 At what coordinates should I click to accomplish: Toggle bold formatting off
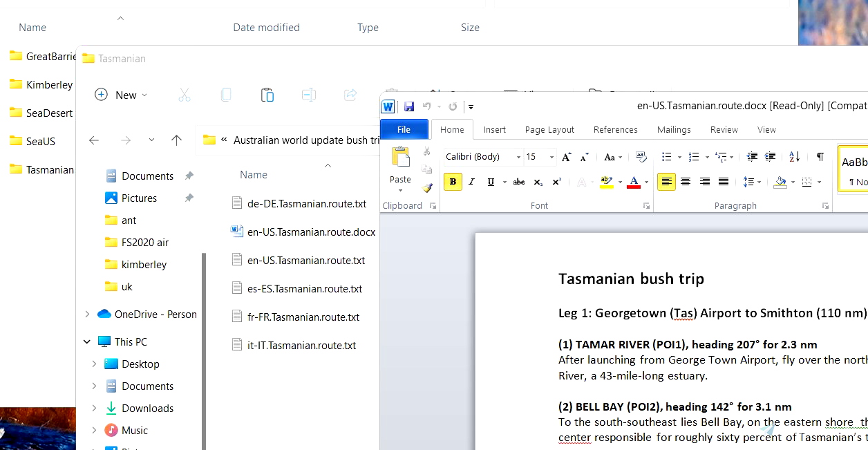pos(453,181)
